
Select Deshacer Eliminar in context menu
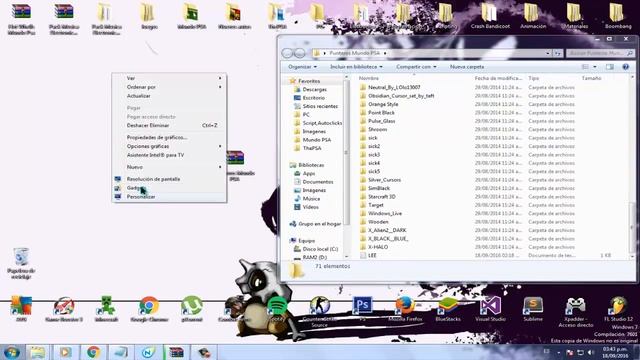[x=169, y=125]
